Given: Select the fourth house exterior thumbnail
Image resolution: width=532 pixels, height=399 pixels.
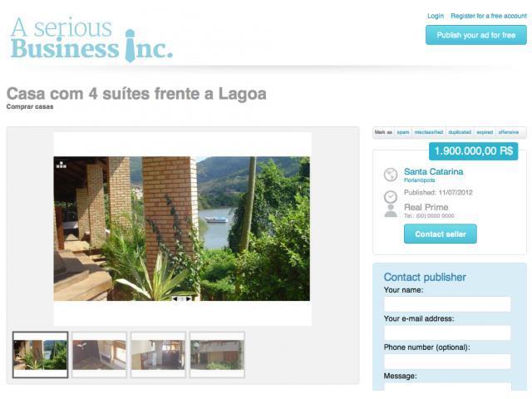Looking at the screenshot, I should [217, 355].
